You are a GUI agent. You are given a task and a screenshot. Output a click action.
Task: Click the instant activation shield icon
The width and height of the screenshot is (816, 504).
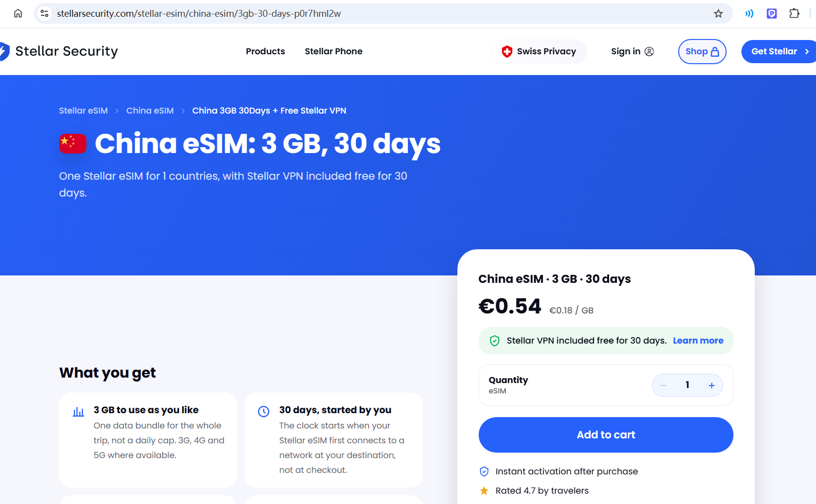click(484, 471)
